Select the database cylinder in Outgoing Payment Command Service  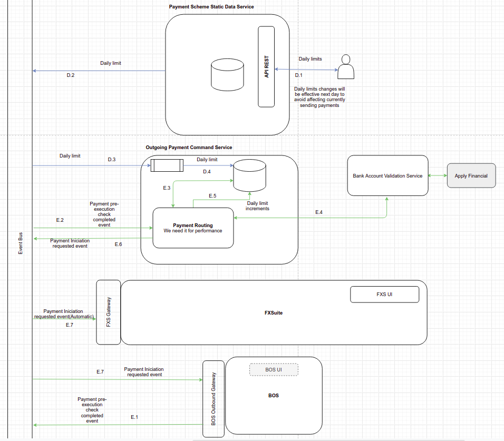point(249,175)
